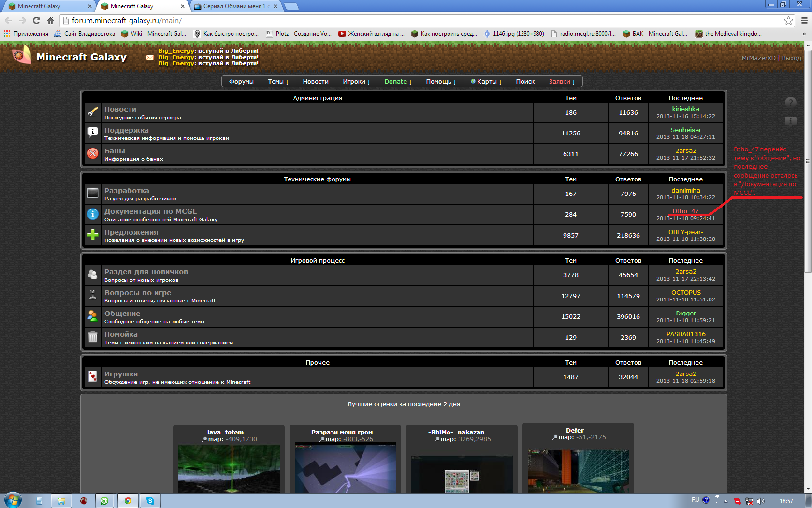Open the file explorer taskbar icon
Viewport: 812px width, 508px height.
pyautogui.click(x=61, y=501)
